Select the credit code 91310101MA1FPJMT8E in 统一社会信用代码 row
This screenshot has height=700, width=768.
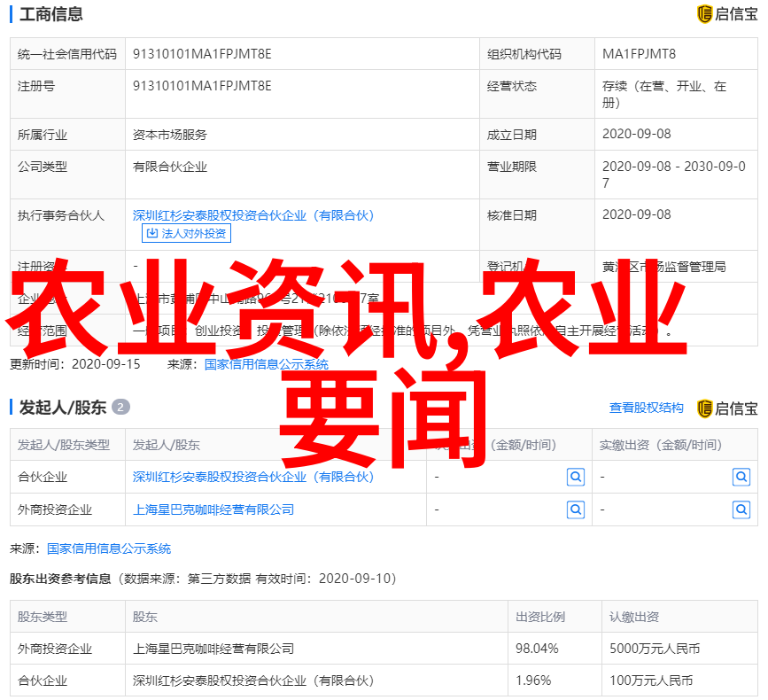click(202, 54)
